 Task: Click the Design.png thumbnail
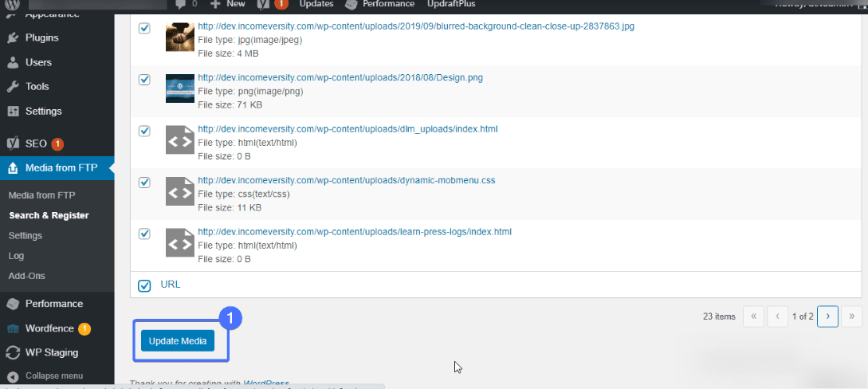point(180,88)
